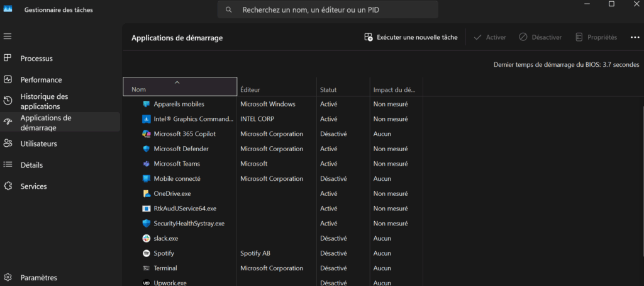This screenshot has height=286, width=644.
Task: Click the OneDrive.exe icon
Action: pos(147,193)
